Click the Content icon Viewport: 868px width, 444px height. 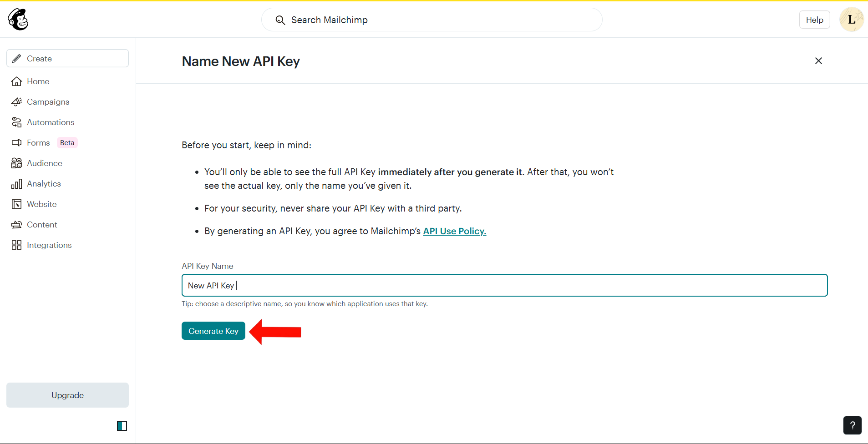pos(17,225)
